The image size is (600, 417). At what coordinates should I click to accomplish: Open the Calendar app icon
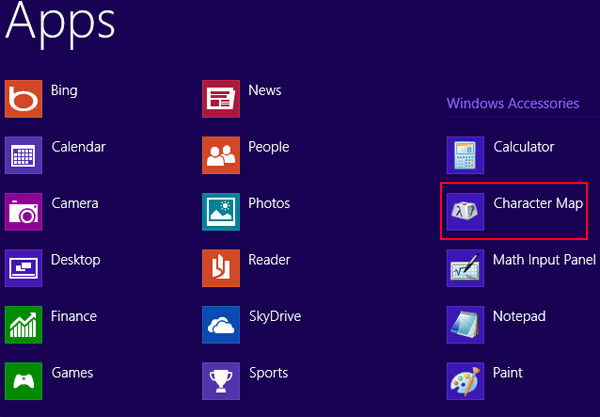pyautogui.click(x=23, y=155)
